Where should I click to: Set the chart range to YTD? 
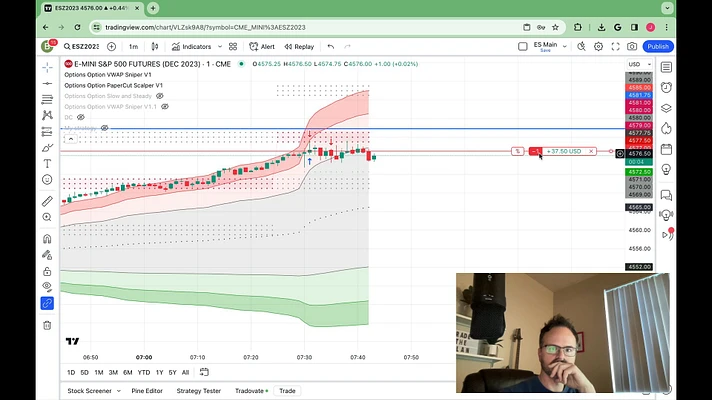[143, 372]
